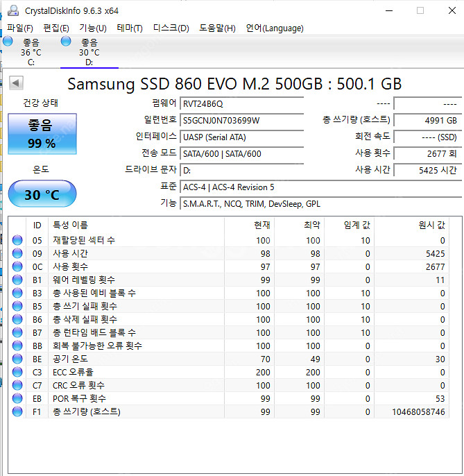Open the 테마(T) menu

(x=130, y=28)
